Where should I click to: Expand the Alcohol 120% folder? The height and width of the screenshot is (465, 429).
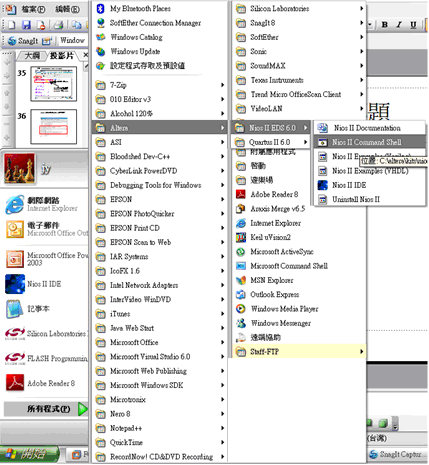[160, 114]
